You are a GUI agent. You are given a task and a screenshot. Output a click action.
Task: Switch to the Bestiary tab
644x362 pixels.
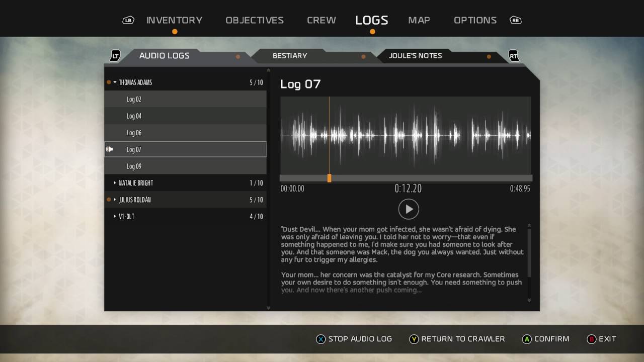point(290,56)
